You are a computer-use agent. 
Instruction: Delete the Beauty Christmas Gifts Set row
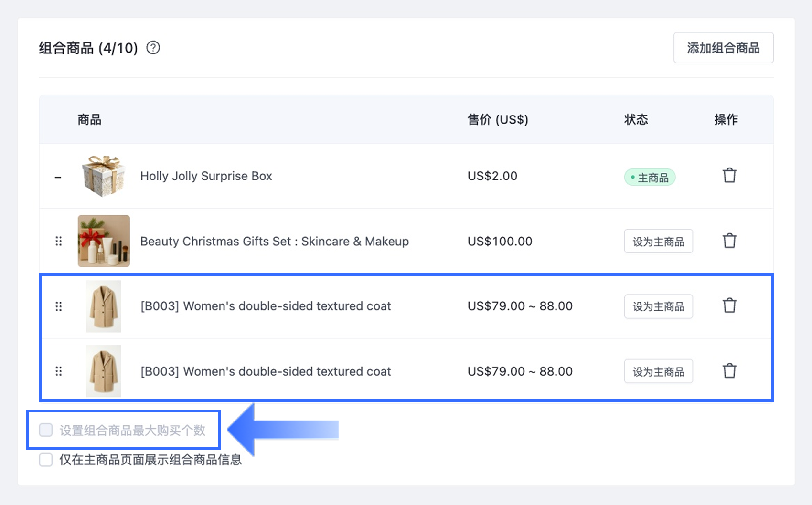pyautogui.click(x=729, y=241)
